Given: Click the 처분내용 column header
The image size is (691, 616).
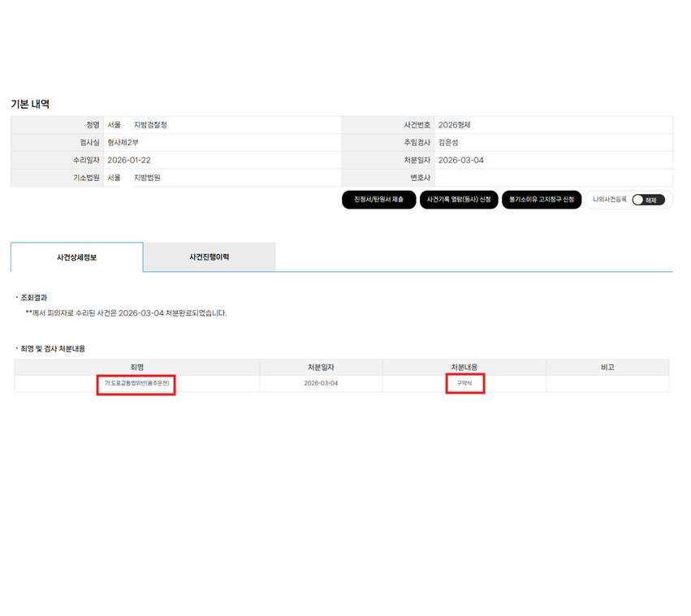Looking at the screenshot, I should click(x=464, y=368).
